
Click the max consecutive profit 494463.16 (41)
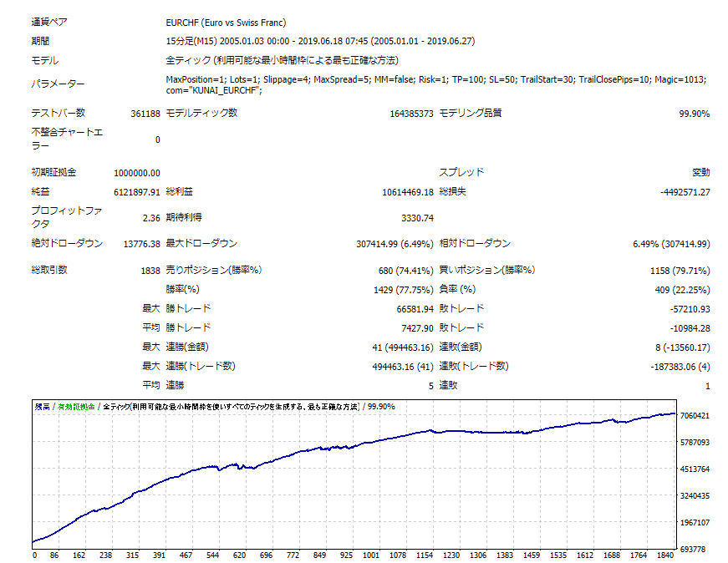[403, 368]
